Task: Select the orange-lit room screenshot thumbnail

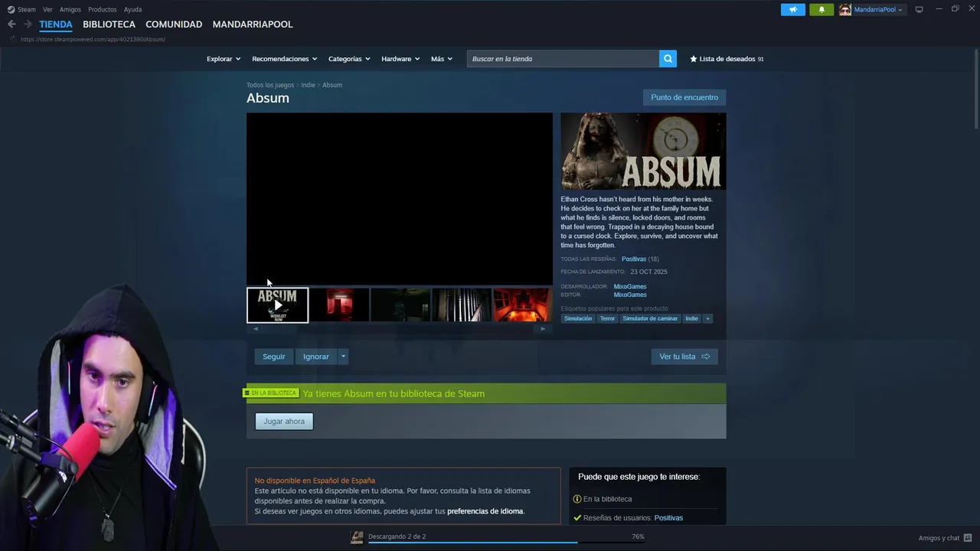Action: tap(522, 305)
